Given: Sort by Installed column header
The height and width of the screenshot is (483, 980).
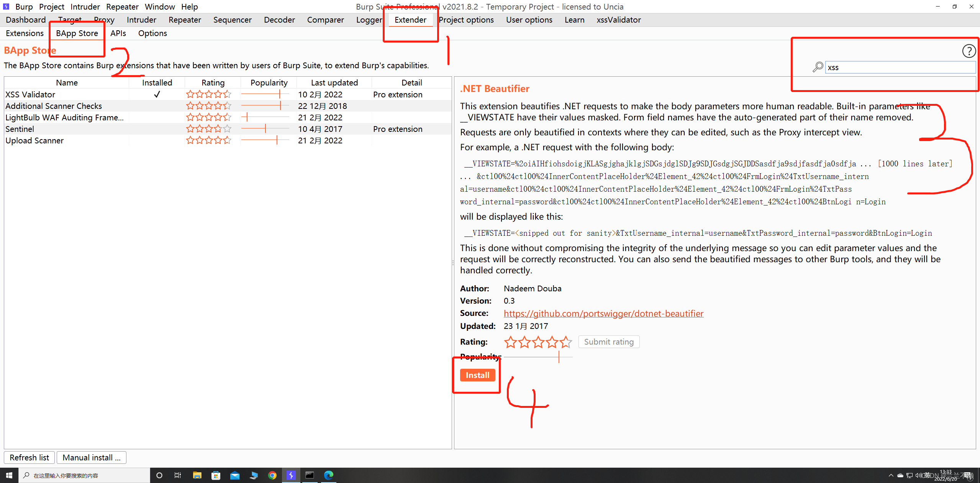Looking at the screenshot, I should tap(157, 82).
